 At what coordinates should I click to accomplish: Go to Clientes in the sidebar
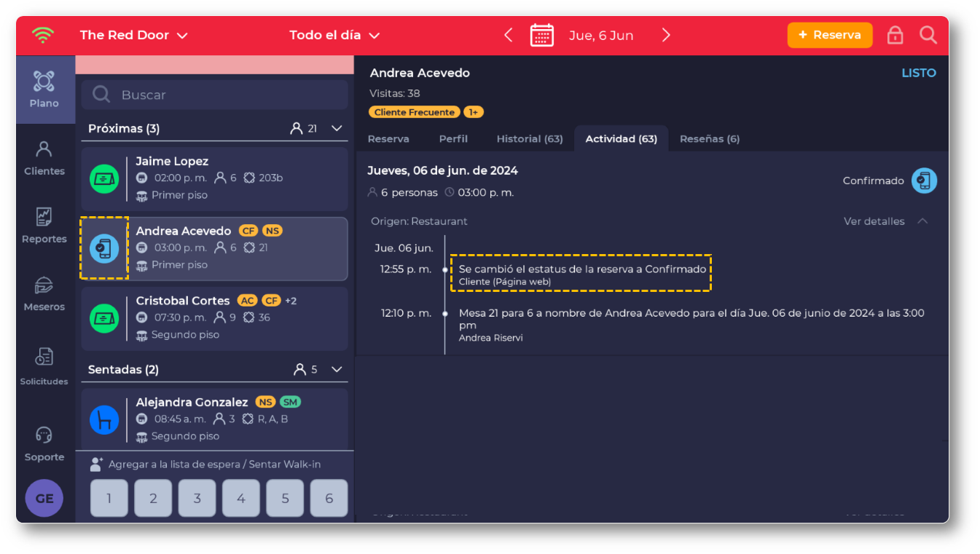(x=44, y=158)
